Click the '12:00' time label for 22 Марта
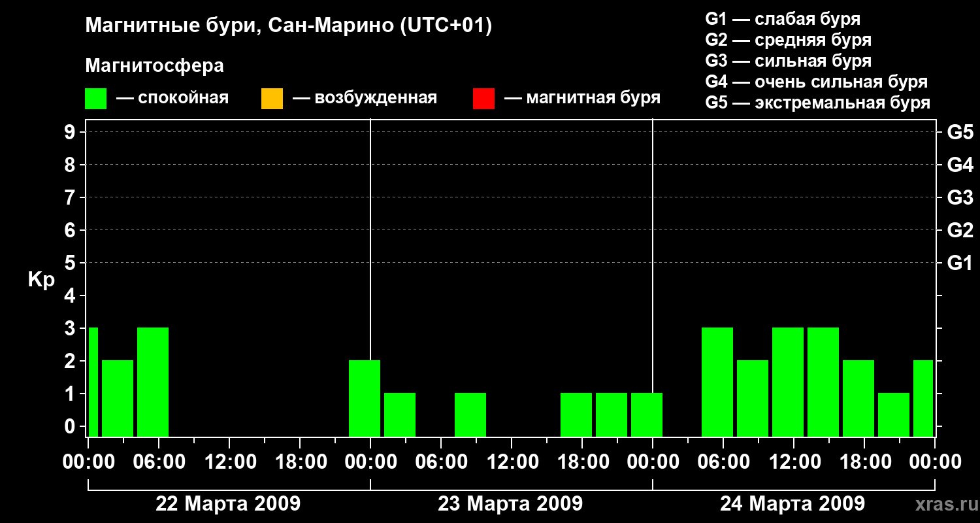Viewport: 980px width, 523px height. 229,462
